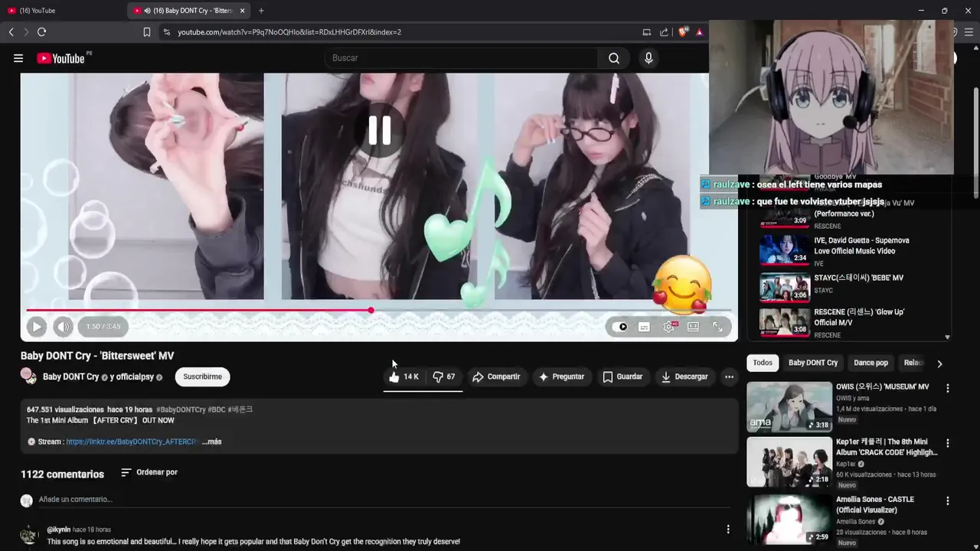
Task: Open options for Kep1er CRACK CODE video
Action: pyautogui.click(x=947, y=443)
